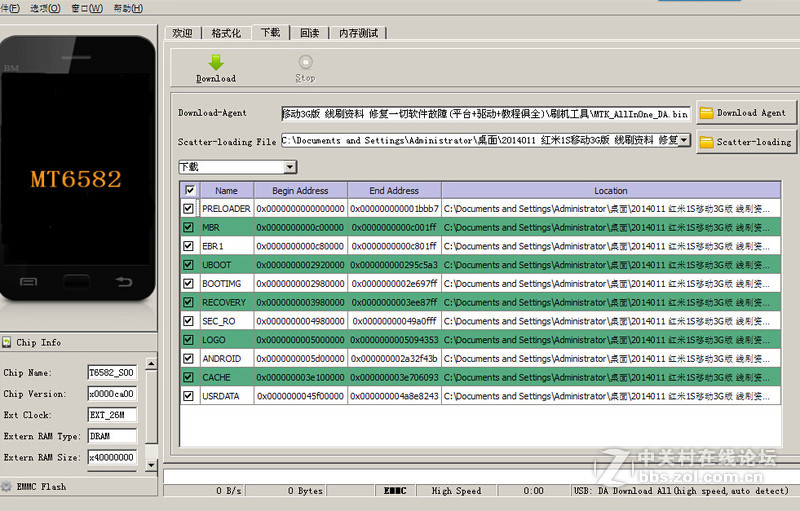
Task: Switch to the 内存测试 tab
Action: pos(358,33)
